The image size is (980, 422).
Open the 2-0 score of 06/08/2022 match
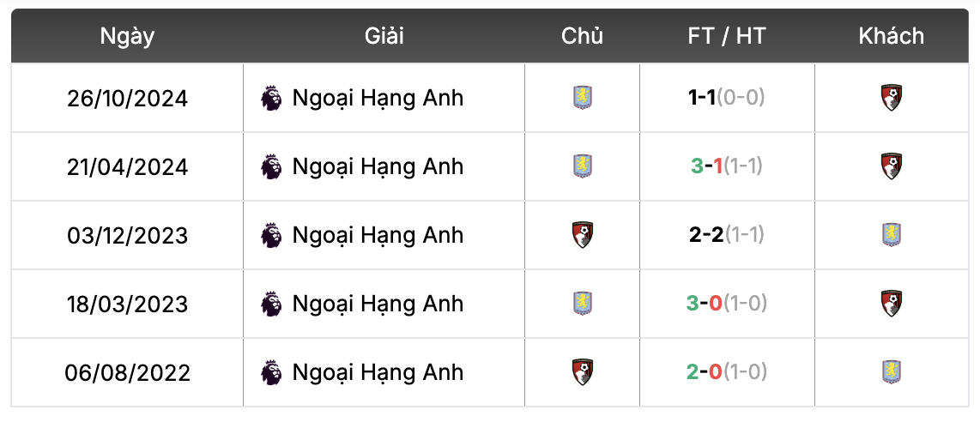click(x=705, y=373)
